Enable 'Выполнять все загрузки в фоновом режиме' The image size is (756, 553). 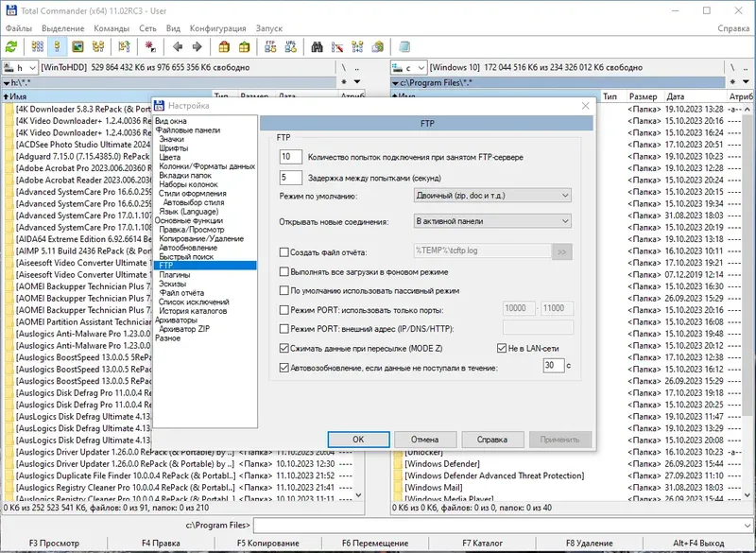point(284,272)
